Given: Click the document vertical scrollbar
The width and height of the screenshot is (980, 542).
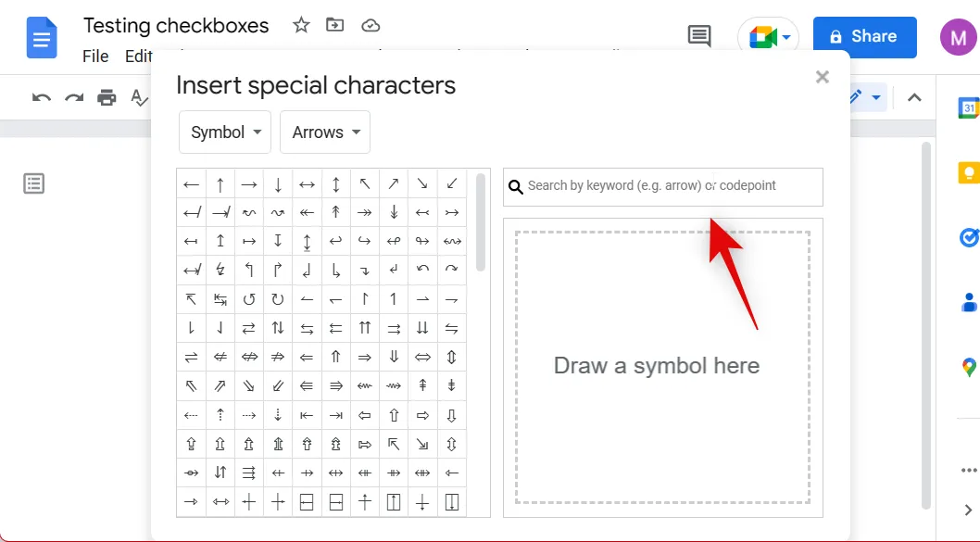Looking at the screenshot, I should pos(926,325).
